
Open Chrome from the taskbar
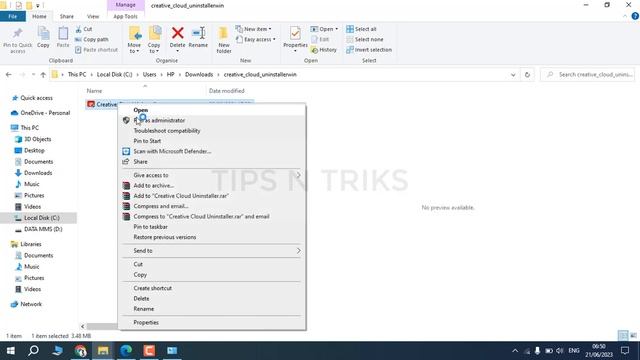pyautogui.click(x=80, y=351)
